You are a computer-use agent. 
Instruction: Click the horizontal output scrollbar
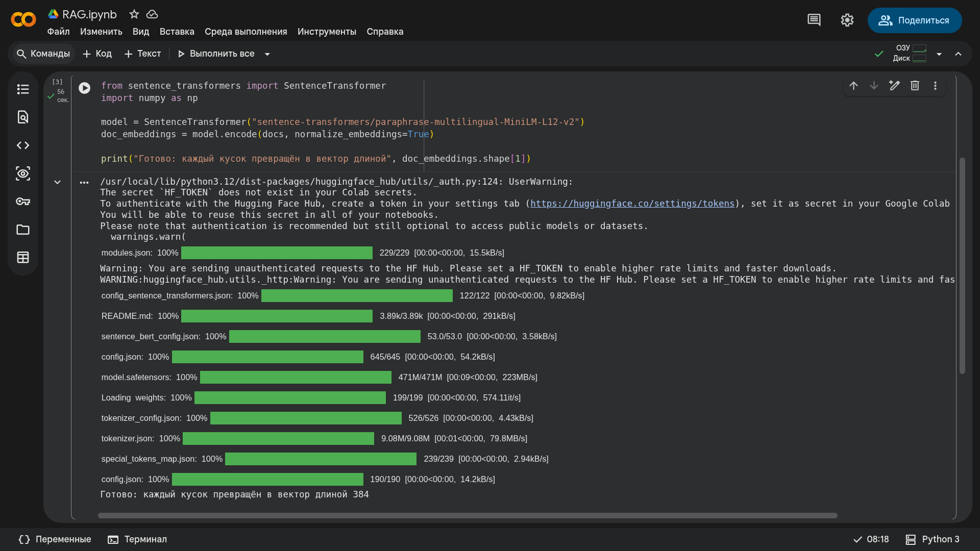point(468,516)
